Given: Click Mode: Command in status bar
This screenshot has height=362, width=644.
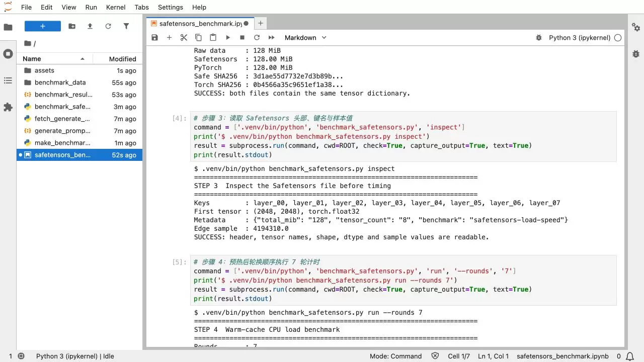Looking at the screenshot, I should pyautogui.click(x=395, y=356).
